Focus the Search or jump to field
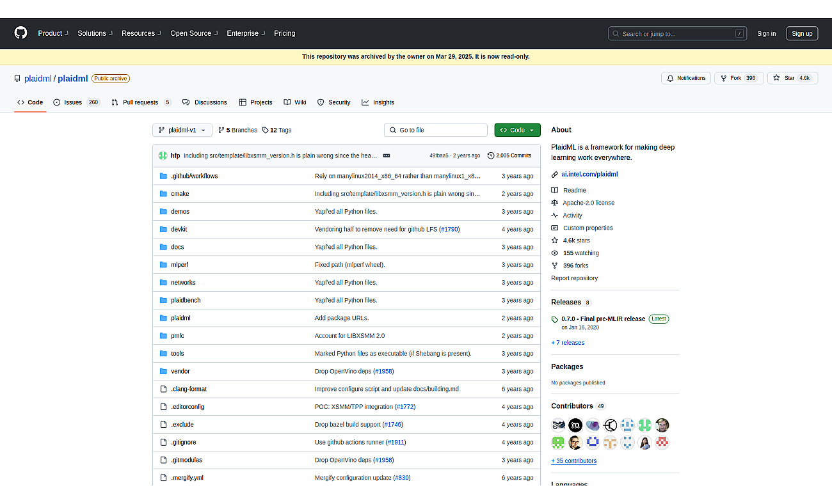The image size is (832, 504). point(677,33)
